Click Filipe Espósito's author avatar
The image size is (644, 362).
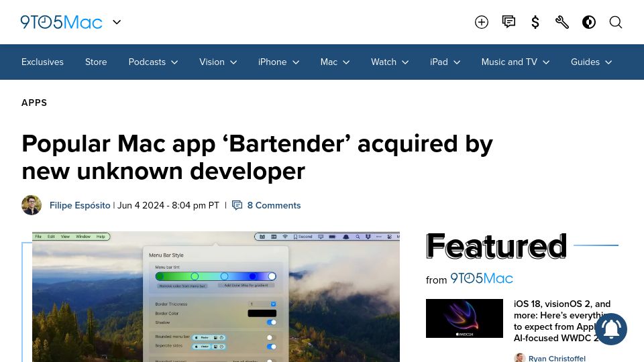click(x=32, y=205)
